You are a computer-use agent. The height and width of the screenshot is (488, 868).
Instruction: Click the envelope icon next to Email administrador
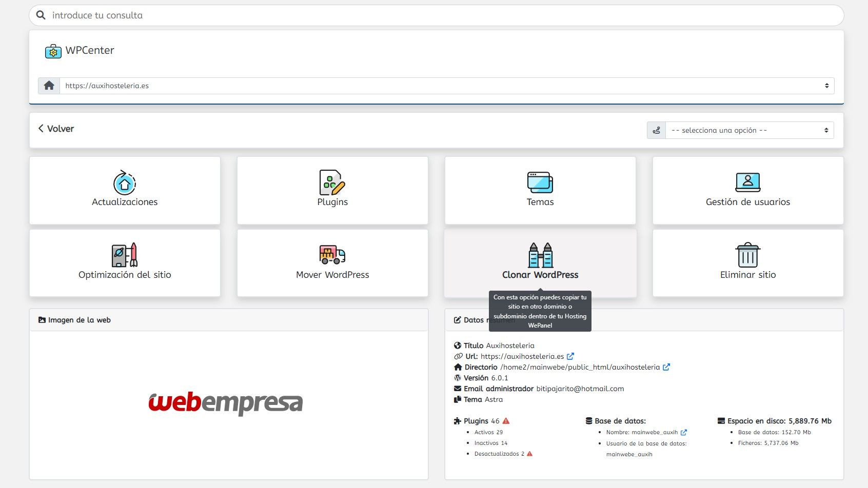pos(458,389)
